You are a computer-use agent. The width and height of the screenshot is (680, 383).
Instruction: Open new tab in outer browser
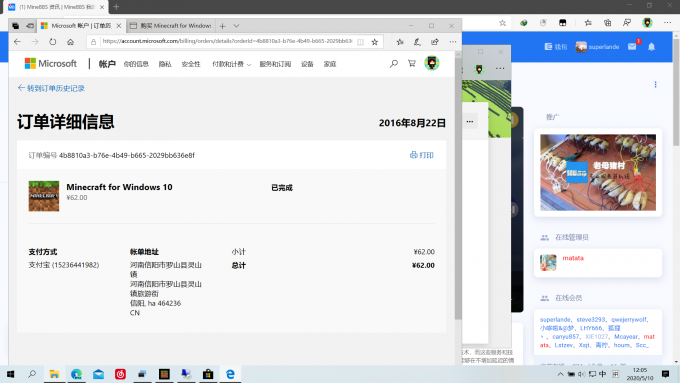(x=116, y=7)
